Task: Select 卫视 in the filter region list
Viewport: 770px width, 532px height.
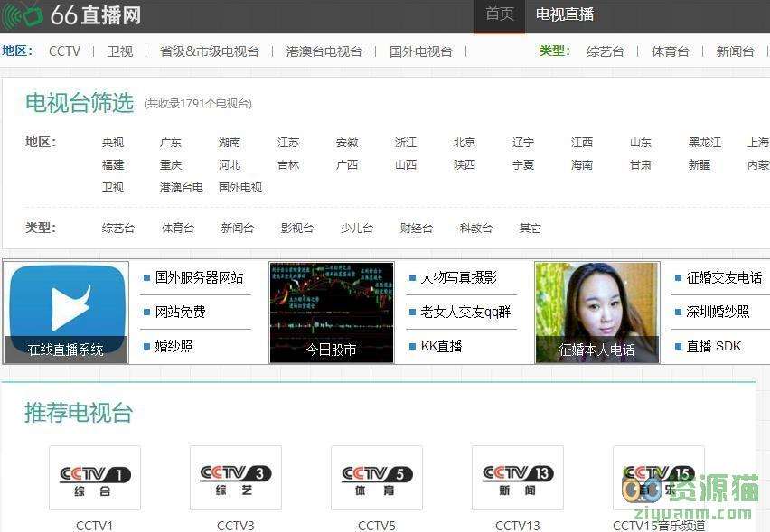Action: (113, 188)
